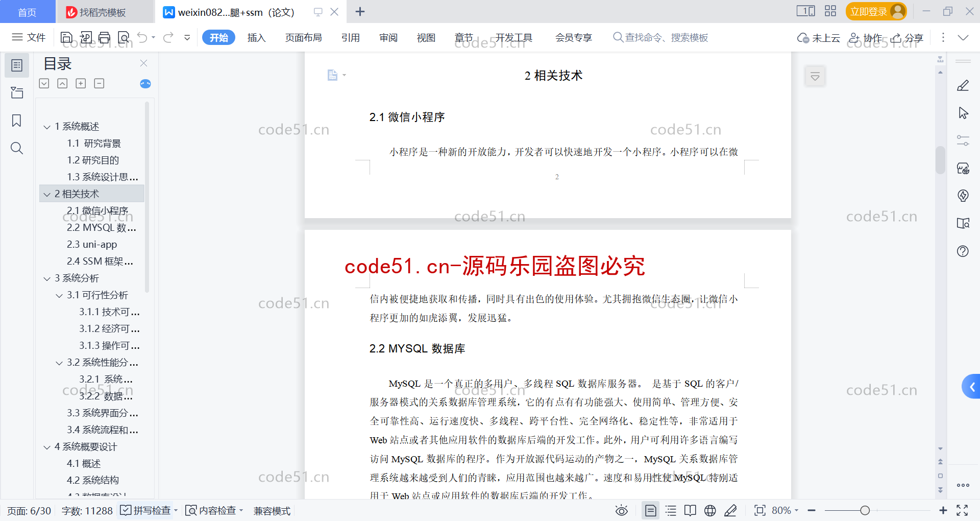This screenshot has width=980, height=521.
Task: Open the search icon in left sidebar
Action: 17,148
